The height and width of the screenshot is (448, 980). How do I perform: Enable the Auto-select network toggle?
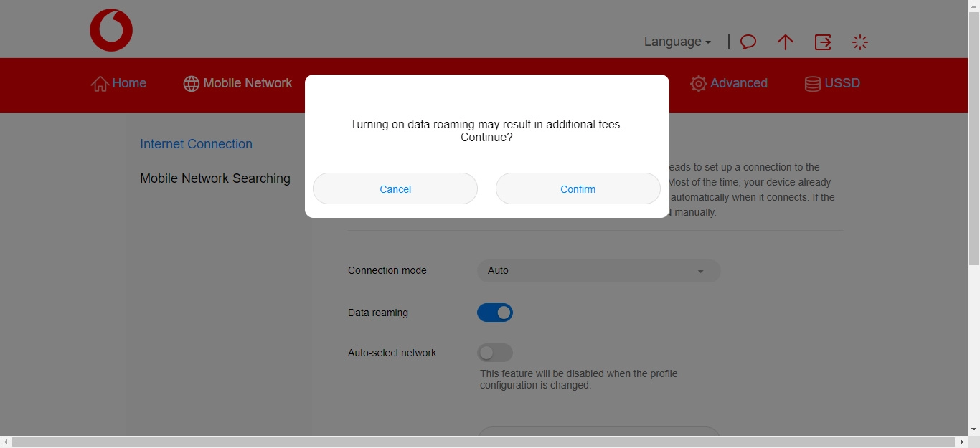click(x=495, y=353)
